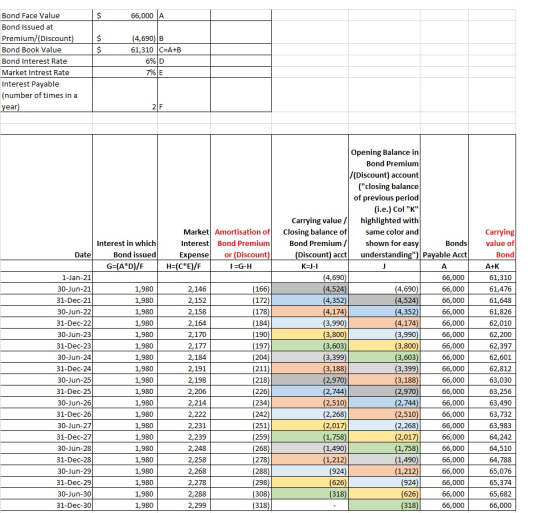Select the 2,299 interest expense cell

(x=184, y=506)
